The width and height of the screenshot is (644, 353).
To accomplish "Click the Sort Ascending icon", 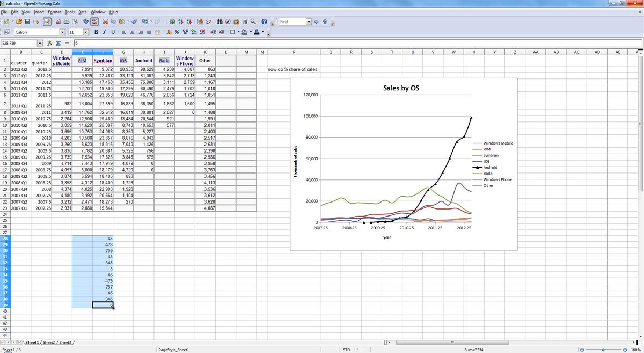I will (x=181, y=22).
